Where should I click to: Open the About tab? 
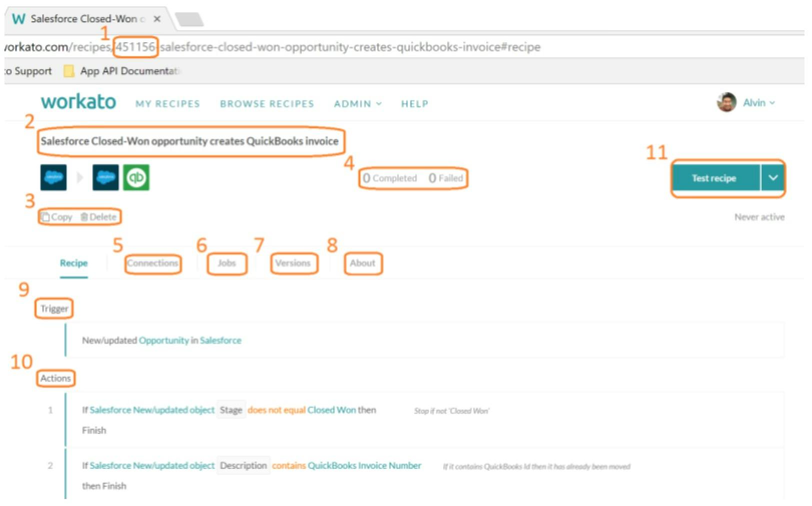coord(362,263)
